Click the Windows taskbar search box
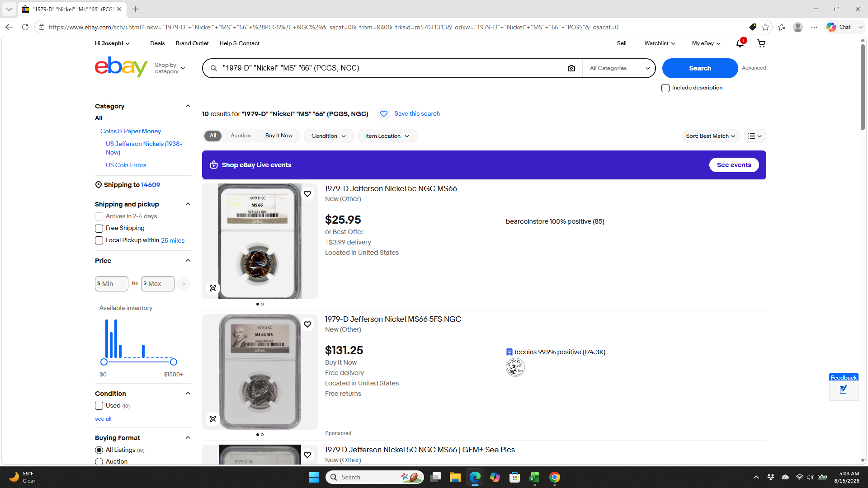This screenshot has width=868, height=488. (375, 477)
